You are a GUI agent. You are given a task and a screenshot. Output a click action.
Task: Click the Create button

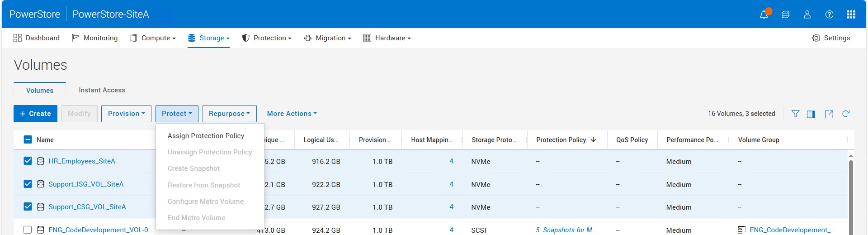coord(35,114)
